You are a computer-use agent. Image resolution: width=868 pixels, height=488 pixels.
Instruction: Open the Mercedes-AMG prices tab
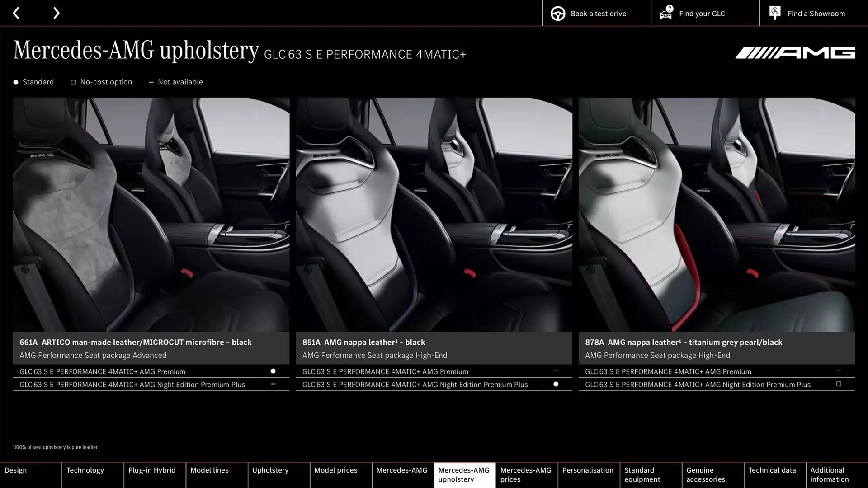coord(527,475)
